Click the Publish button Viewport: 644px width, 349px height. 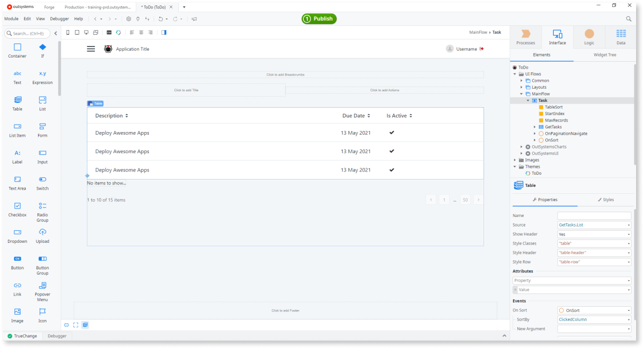tap(319, 18)
